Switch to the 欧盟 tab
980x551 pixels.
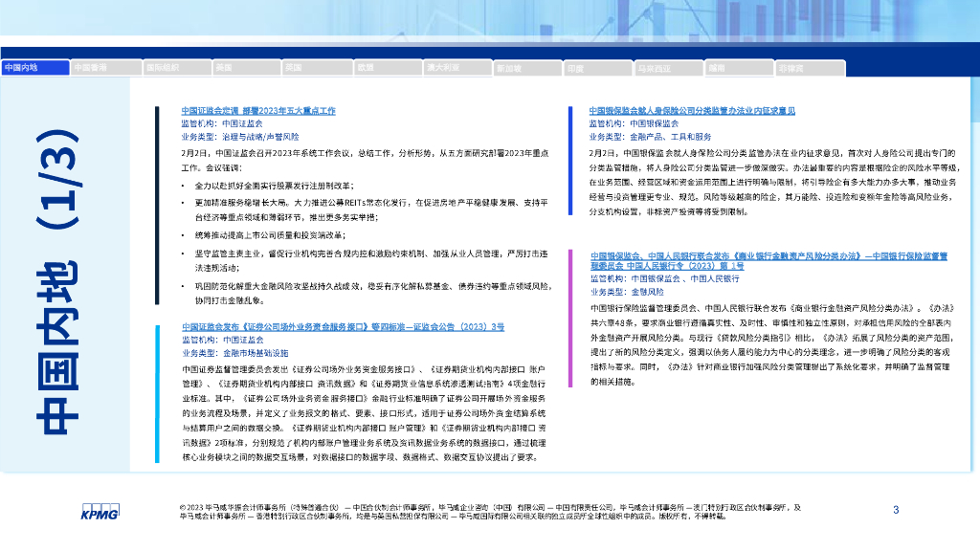coord(388,68)
